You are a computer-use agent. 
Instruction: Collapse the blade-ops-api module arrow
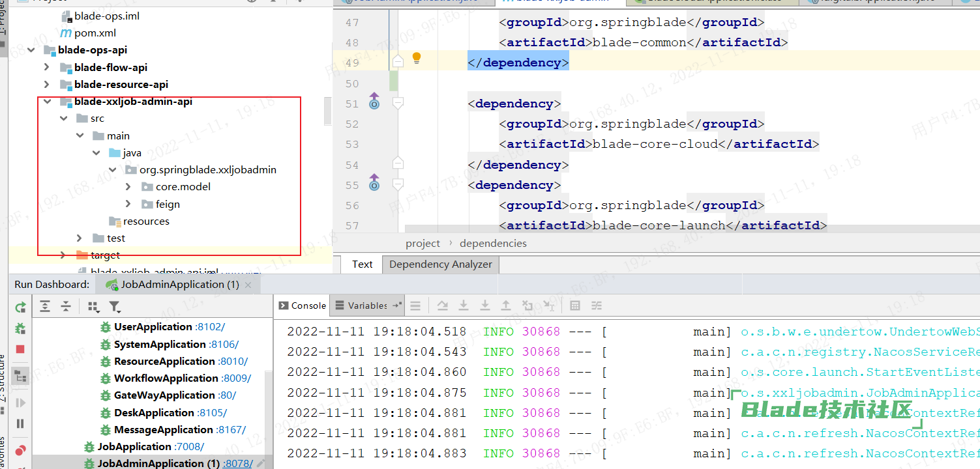coord(30,50)
